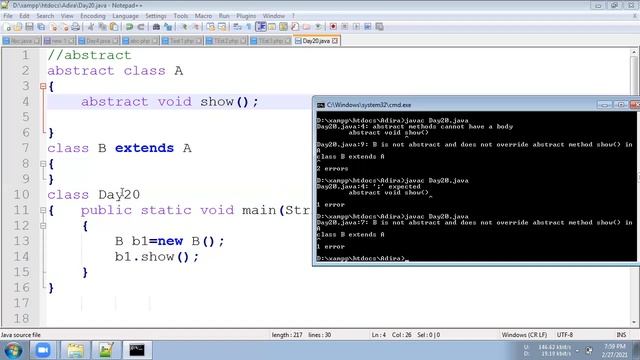Viewport: 640px width, 360px height.
Task: Toggle file monitoring eye icon
Action: (x=318, y=27)
